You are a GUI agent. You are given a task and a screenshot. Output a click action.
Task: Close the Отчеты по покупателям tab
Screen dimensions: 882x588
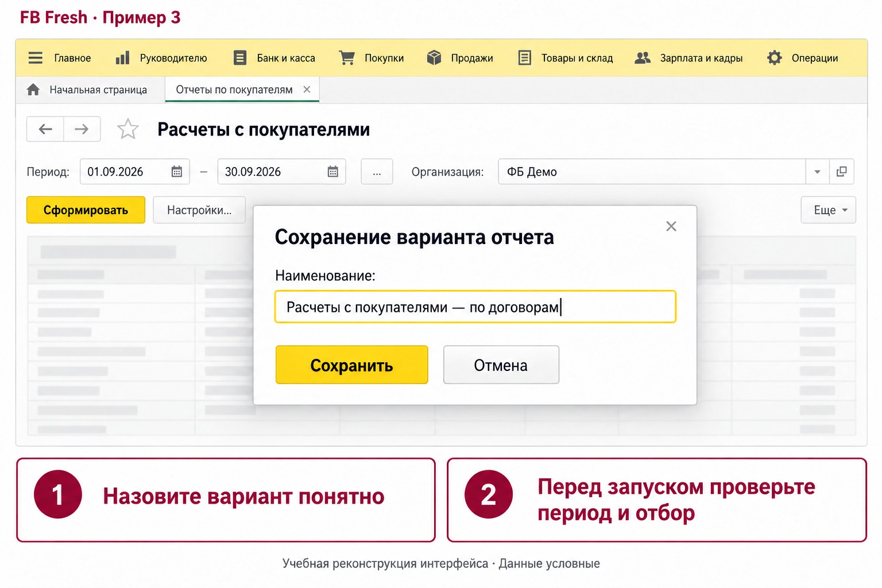click(x=307, y=90)
